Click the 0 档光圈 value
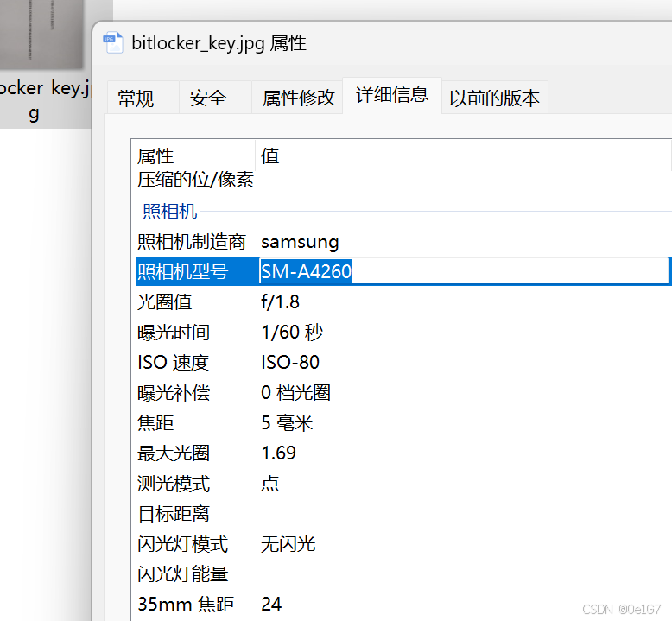The image size is (672, 621). pyautogui.click(x=295, y=393)
